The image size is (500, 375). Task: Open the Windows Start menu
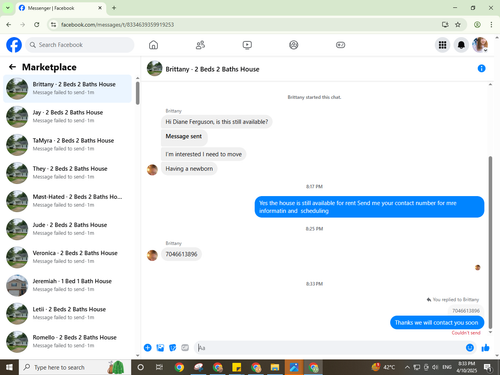tap(9, 367)
